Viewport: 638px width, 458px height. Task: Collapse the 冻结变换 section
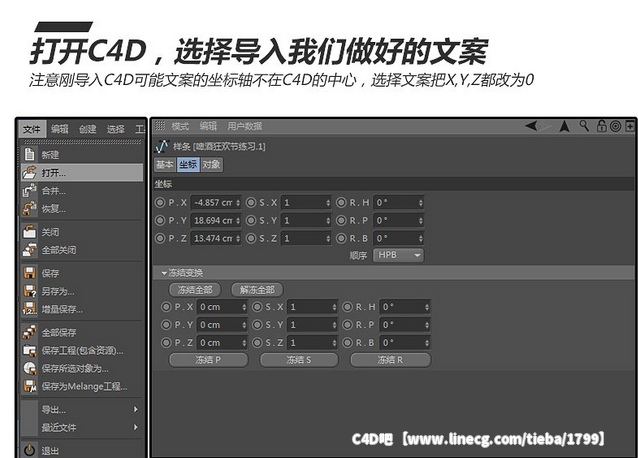(164, 273)
